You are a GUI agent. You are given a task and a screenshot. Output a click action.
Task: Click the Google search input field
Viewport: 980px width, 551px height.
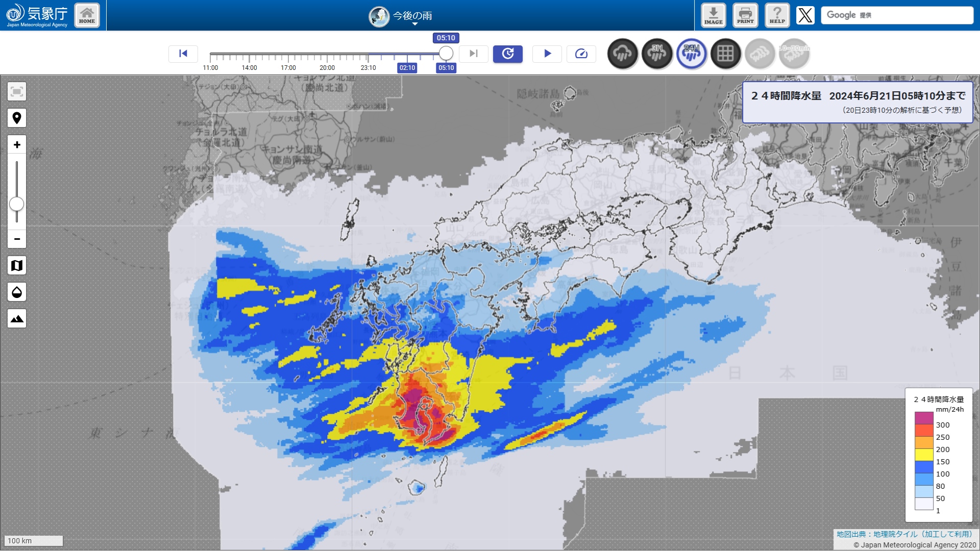point(897,15)
